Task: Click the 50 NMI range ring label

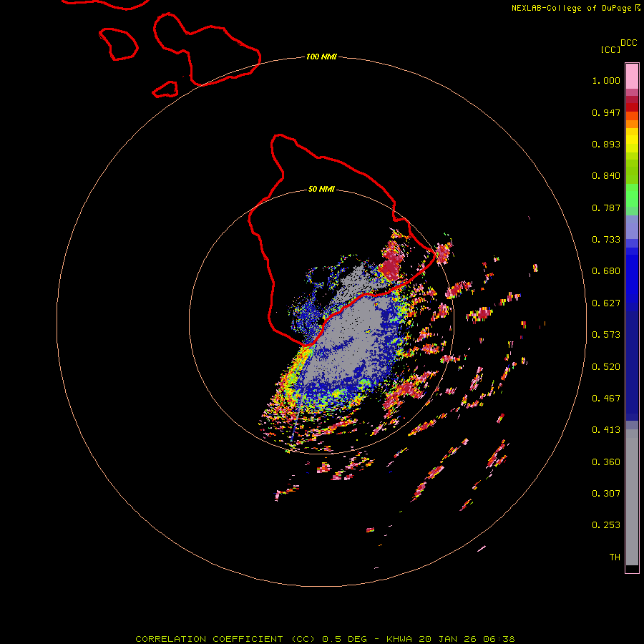Action: (x=321, y=189)
